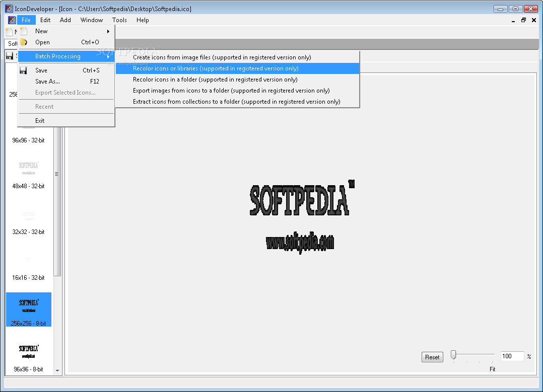543x392 pixels.
Task: Click the new page icon in top toolbar
Action: coord(10,32)
